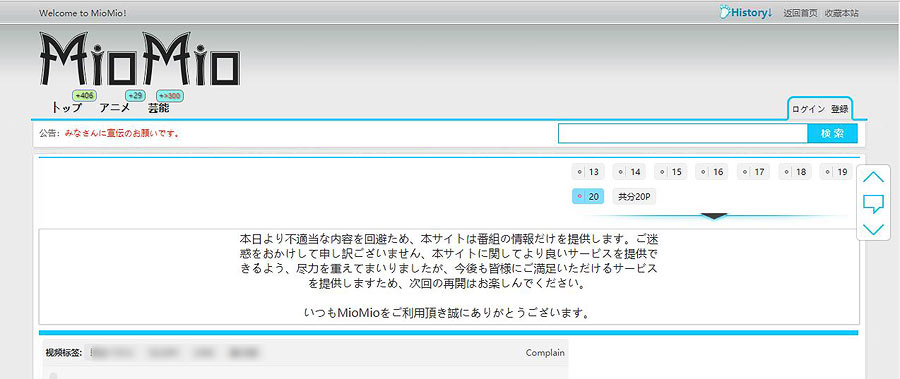Open the History footprint link

click(746, 12)
